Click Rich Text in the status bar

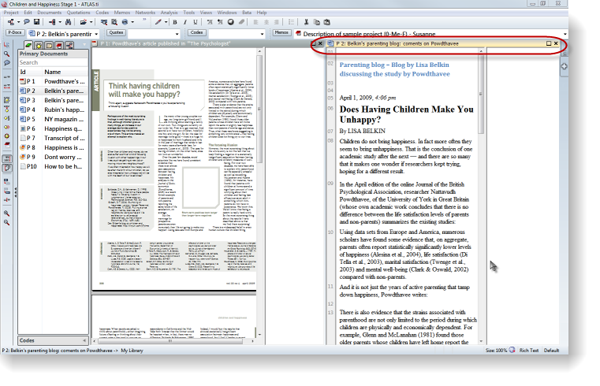(x=529, y=350)
